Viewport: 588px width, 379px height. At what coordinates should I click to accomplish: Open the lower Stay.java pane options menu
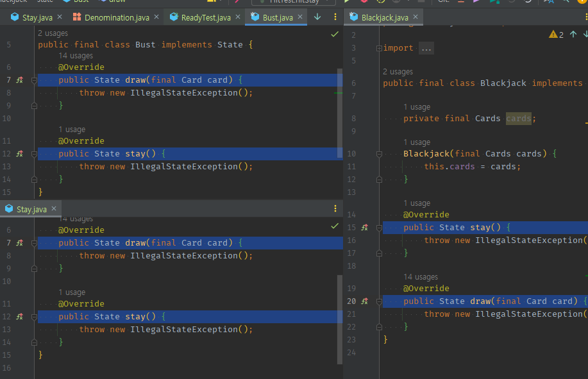click(x=335, y=208)
